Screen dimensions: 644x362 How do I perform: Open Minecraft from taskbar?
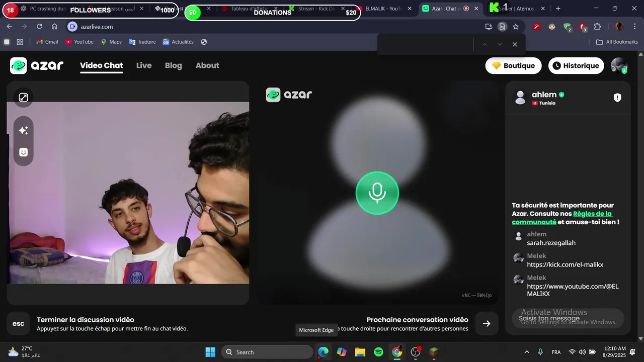pyautogui.click(x=434, y=352)
